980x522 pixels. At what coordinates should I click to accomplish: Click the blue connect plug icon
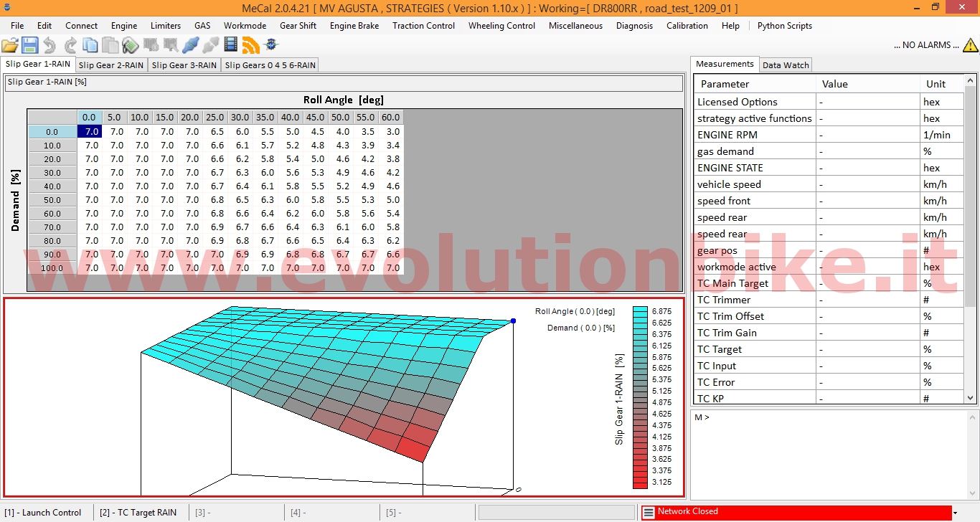pos(190,46)
